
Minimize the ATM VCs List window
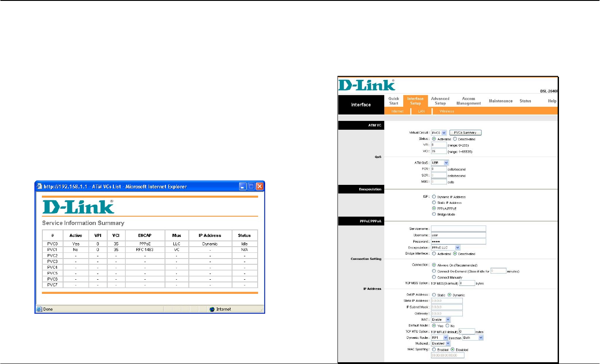pyautogui.click(x=243, y=187)
